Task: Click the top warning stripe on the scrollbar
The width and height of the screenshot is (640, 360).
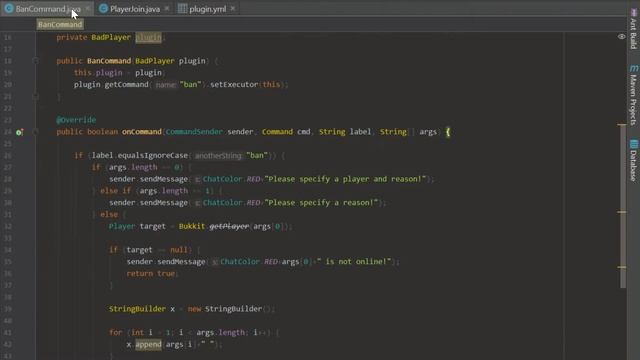Action: click(622, 124)
